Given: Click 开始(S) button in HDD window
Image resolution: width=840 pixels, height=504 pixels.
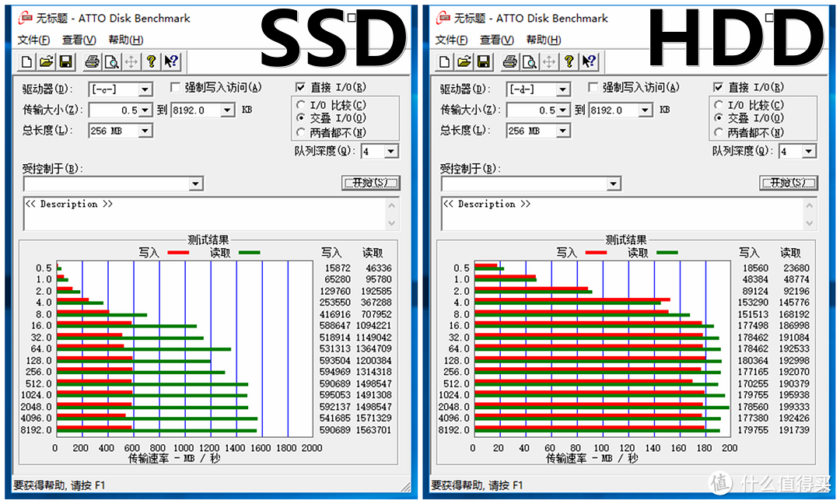Looking at the screenshot, I should click(789, 183).
